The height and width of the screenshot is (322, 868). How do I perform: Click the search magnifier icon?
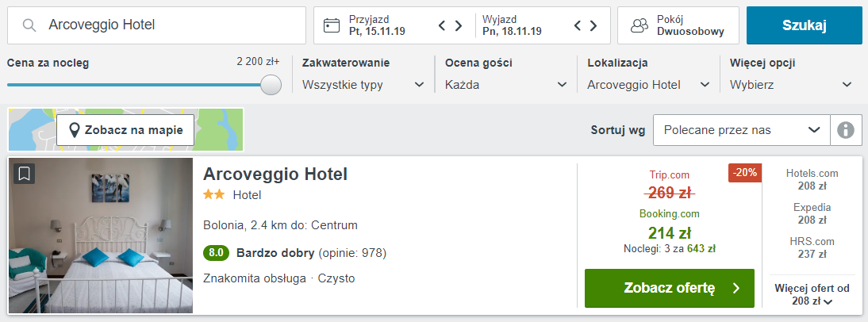(29, 25)
